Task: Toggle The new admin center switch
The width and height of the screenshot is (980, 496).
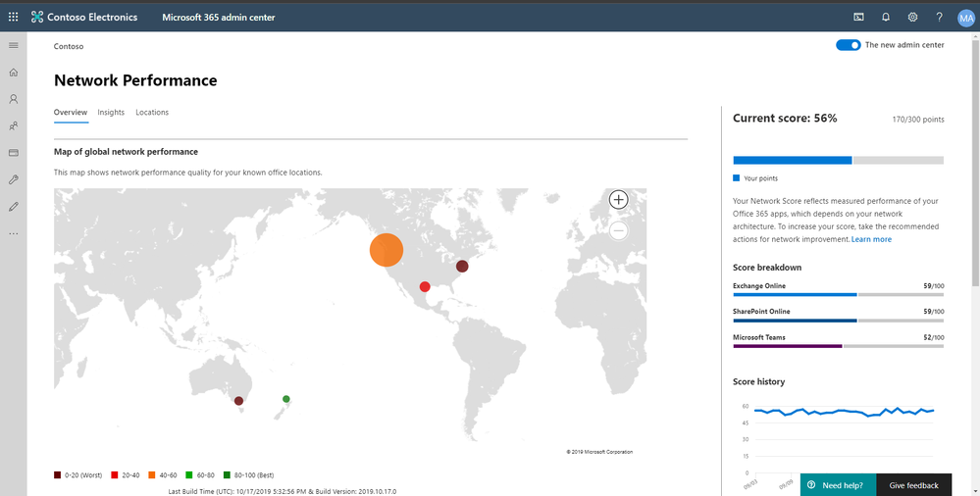Action: coord(849,45)
